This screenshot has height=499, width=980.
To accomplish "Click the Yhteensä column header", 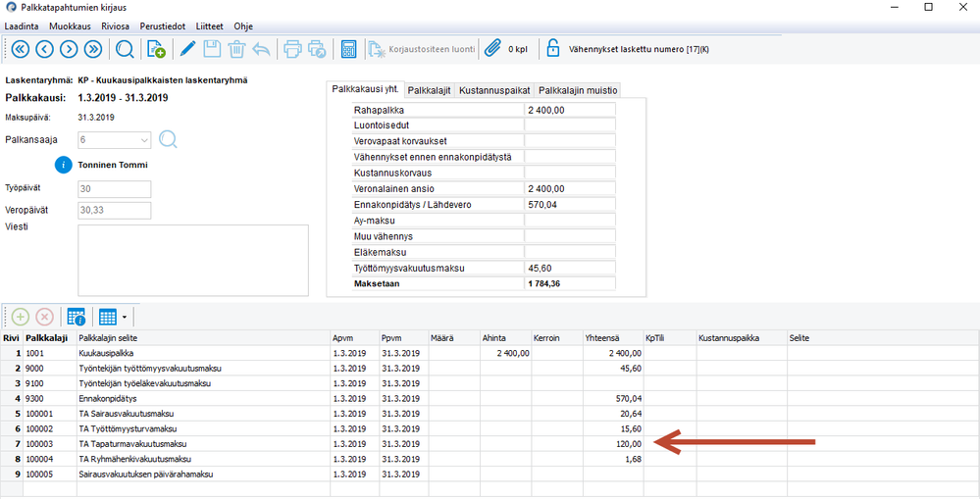I will [x=605, y=337].
